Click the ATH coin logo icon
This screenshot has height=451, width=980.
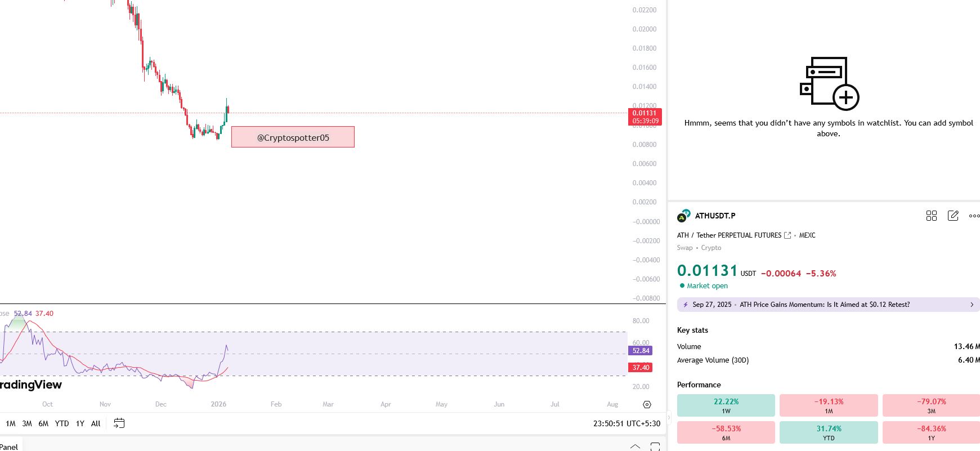[683, 216]
